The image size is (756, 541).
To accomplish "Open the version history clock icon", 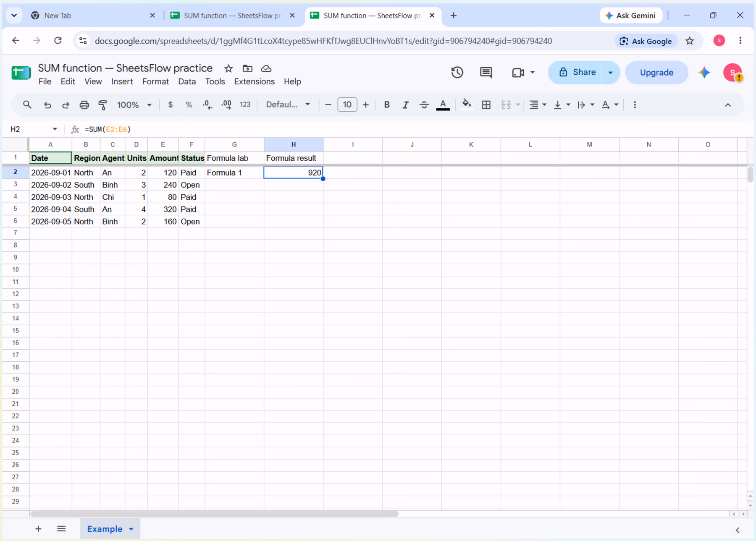I will click(x=457, y=73).
